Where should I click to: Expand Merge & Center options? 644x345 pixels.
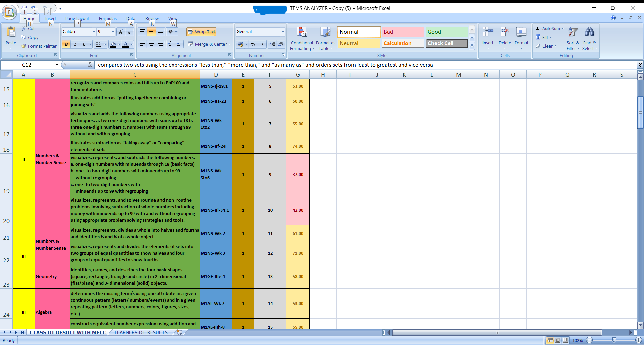pyautogui.click(x=230, y=44)
